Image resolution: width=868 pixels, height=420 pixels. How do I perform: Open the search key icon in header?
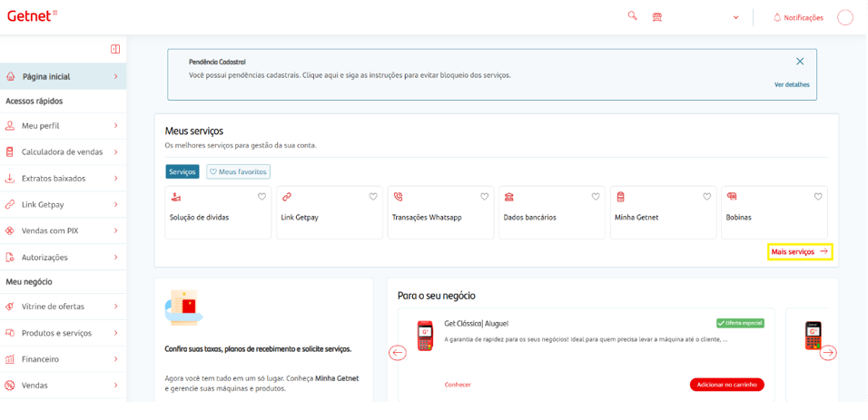(x=632, y=16)
